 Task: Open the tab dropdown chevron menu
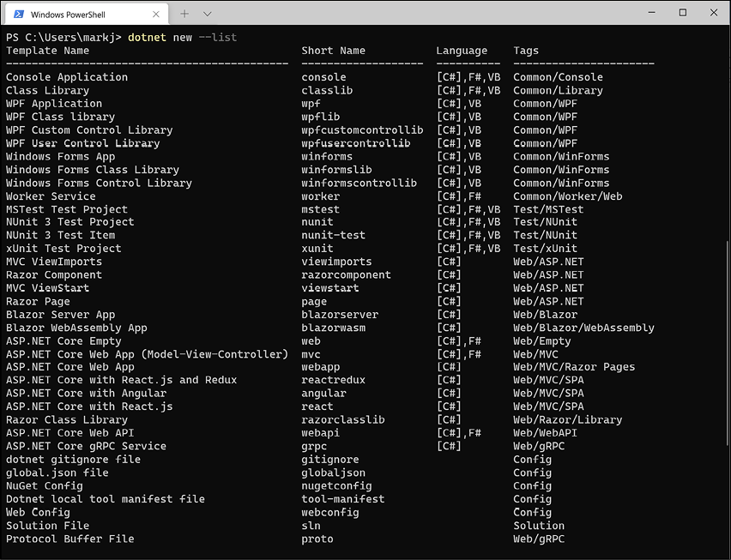207,14
